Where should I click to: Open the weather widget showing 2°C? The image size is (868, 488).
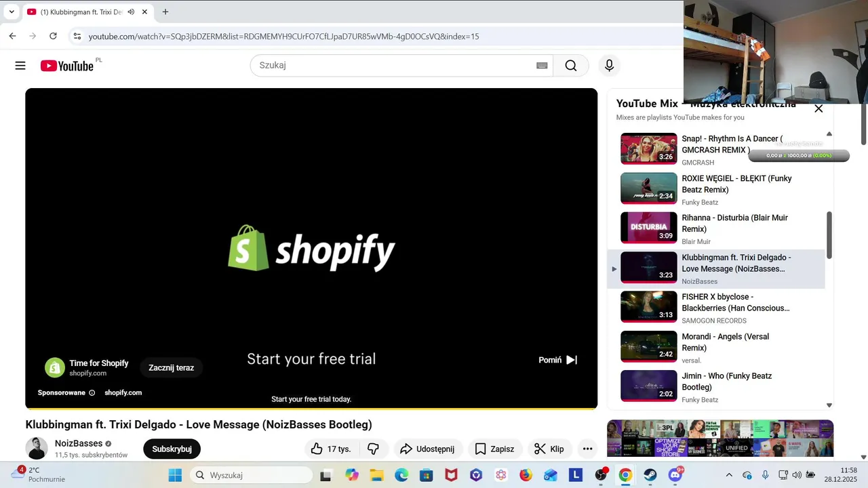(39, 474)
